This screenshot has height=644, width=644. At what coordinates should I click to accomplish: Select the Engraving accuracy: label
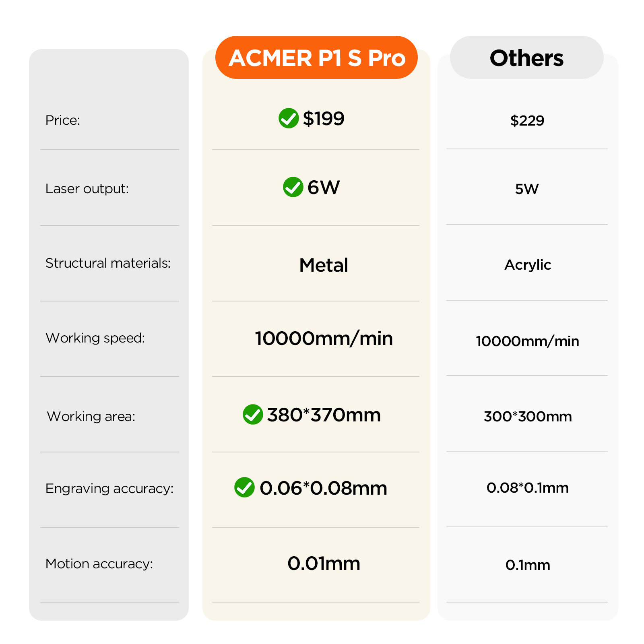pyautogui.click(x=109, y=488)
